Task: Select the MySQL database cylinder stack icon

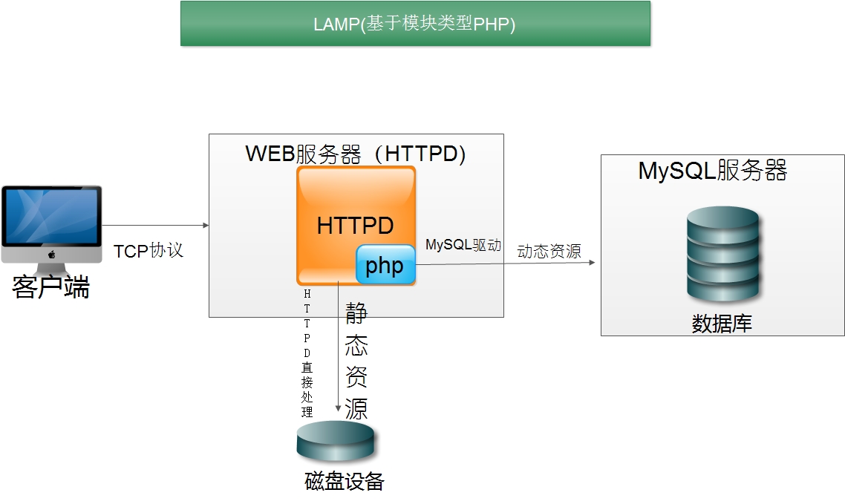Action: pos(722,254)
